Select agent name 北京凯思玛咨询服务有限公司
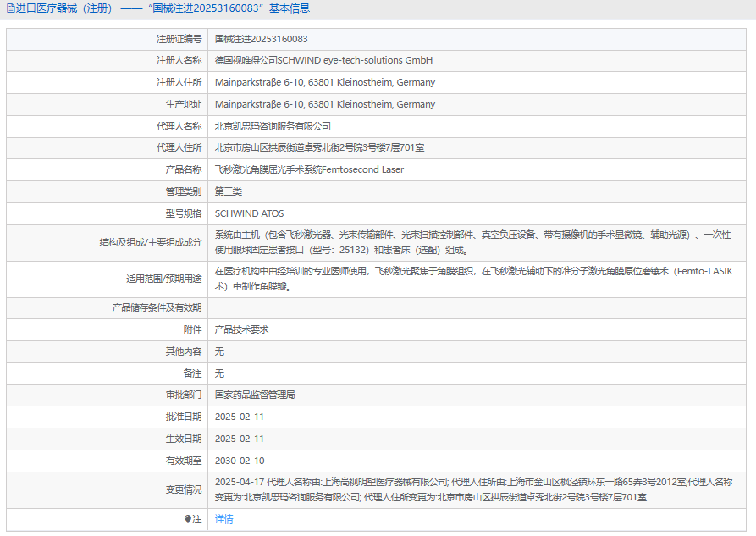The image size is (756, 536). [x=273, y=126]
